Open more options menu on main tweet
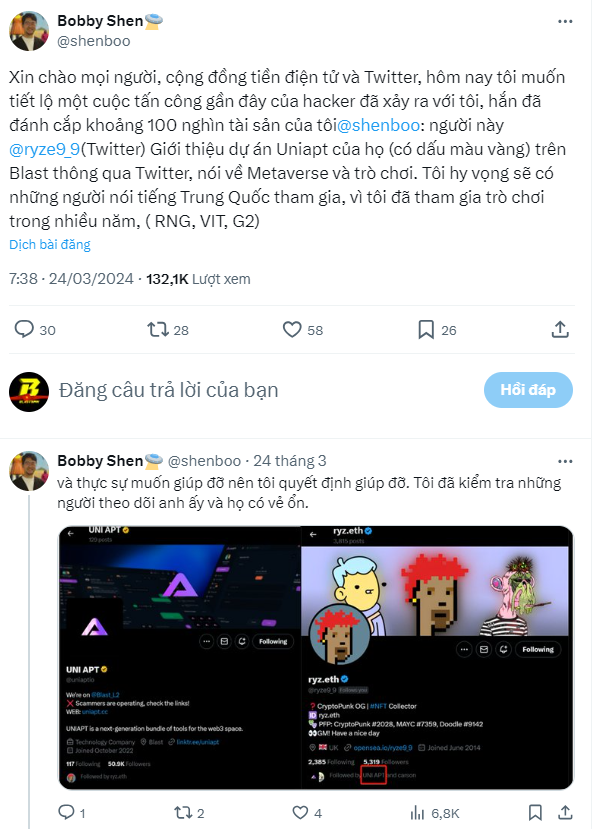The image size is (601, 829). pyautogui.click(x=565, y=21)
